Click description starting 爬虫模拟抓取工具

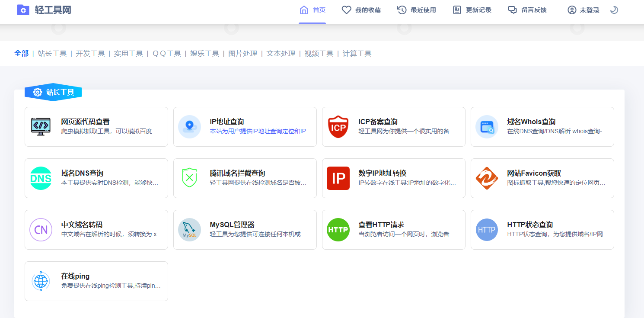tap(109, 131)
